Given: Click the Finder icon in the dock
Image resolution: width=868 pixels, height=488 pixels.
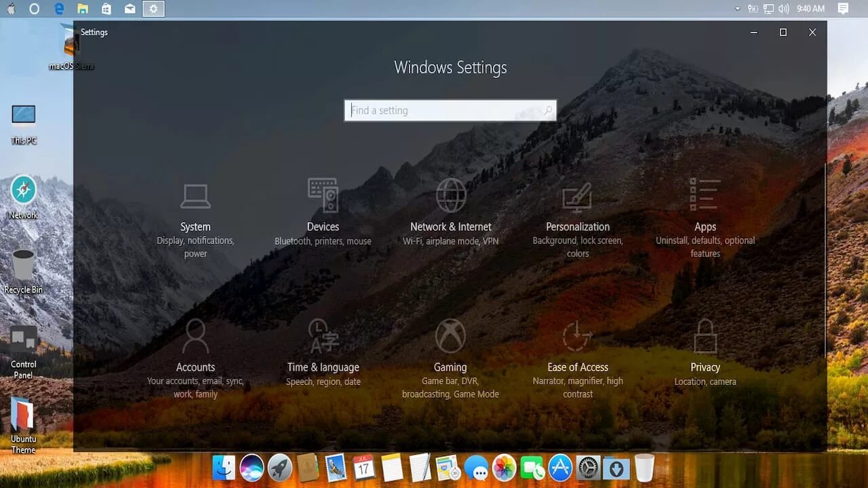Looking at the screenshot, I should (x=224, y=468).
